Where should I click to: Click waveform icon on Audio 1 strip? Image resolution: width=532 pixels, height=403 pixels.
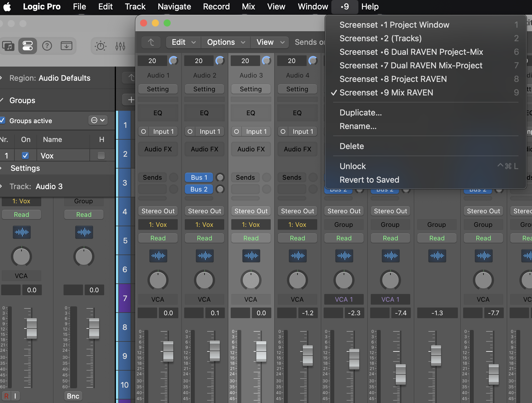(x=158, y=255)
